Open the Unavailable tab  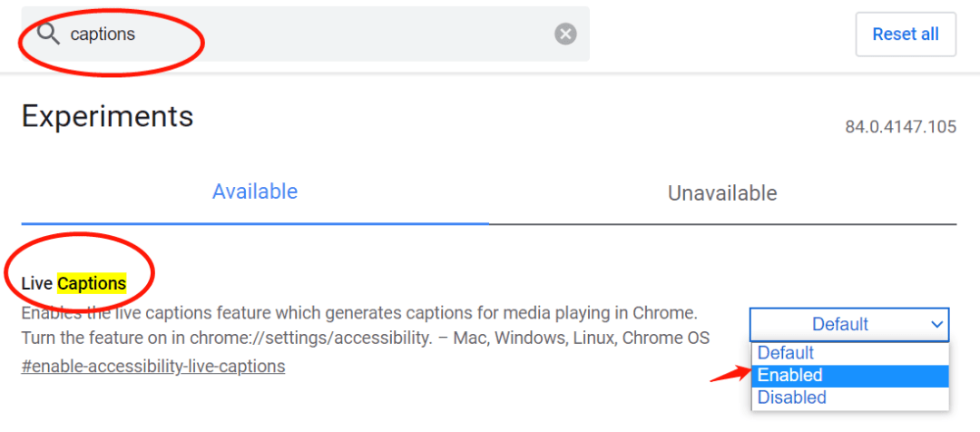(722, 193)
